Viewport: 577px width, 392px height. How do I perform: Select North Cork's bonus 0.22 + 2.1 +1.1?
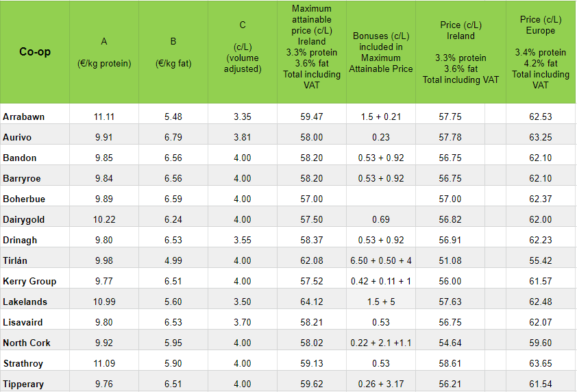coord(381,343)
